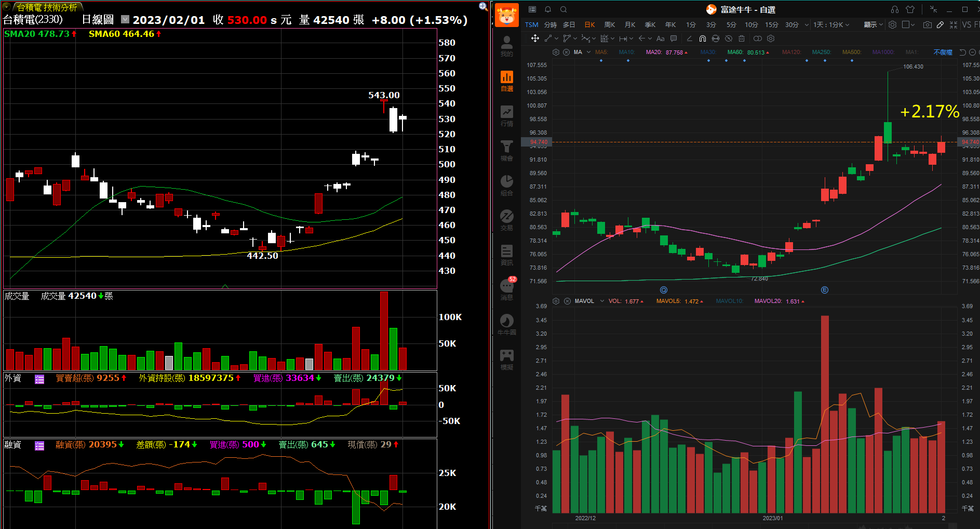980x529 pixels.
Task: Select the text Aa drawing tool
Action: coord(660,38)
